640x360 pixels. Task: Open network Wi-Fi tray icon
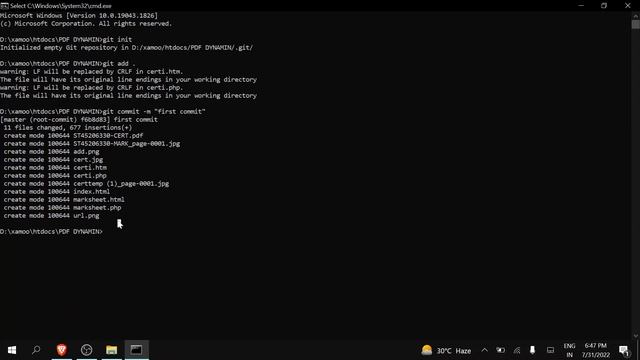517,350
